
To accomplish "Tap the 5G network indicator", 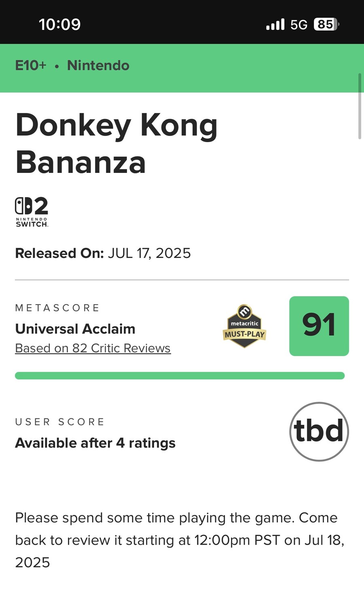I will (x=299, y=25).
